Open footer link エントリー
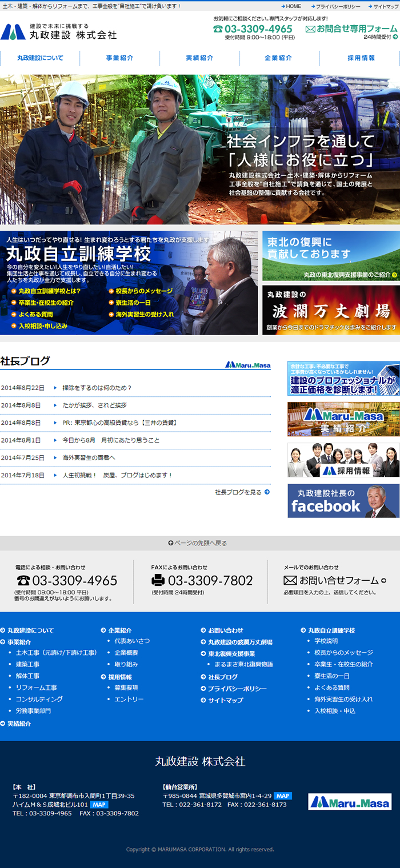The image size is (400, 868). pos(129,699)
